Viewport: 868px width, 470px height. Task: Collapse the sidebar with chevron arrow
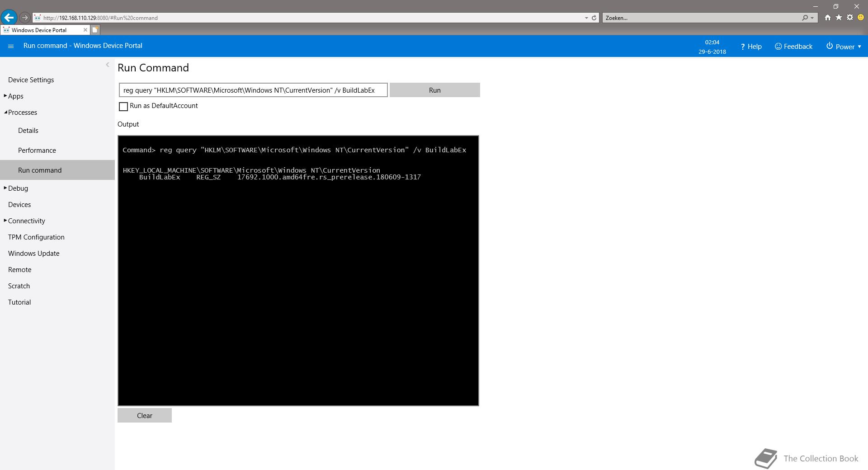pos(108,65)
